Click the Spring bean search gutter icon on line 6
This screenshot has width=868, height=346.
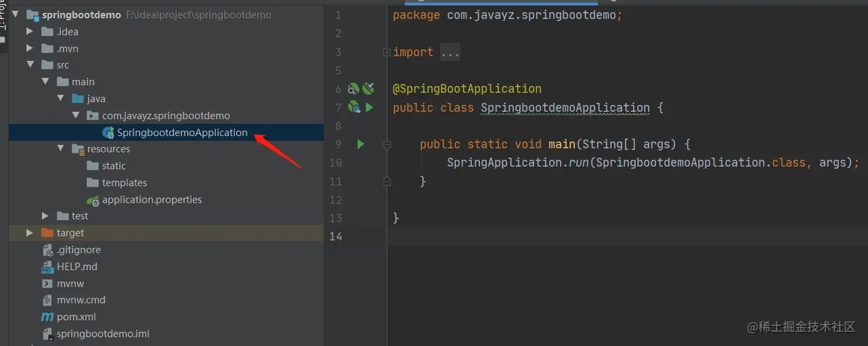coord(353,89)
